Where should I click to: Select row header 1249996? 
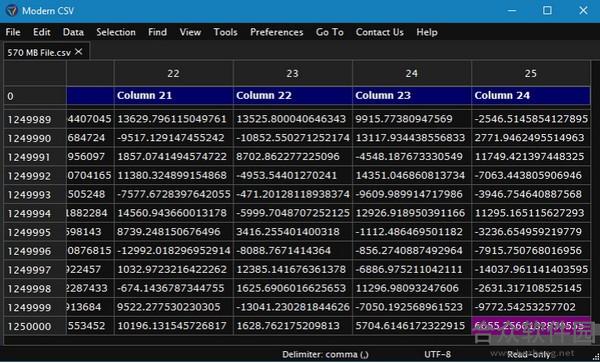click(x=35, y=251)
